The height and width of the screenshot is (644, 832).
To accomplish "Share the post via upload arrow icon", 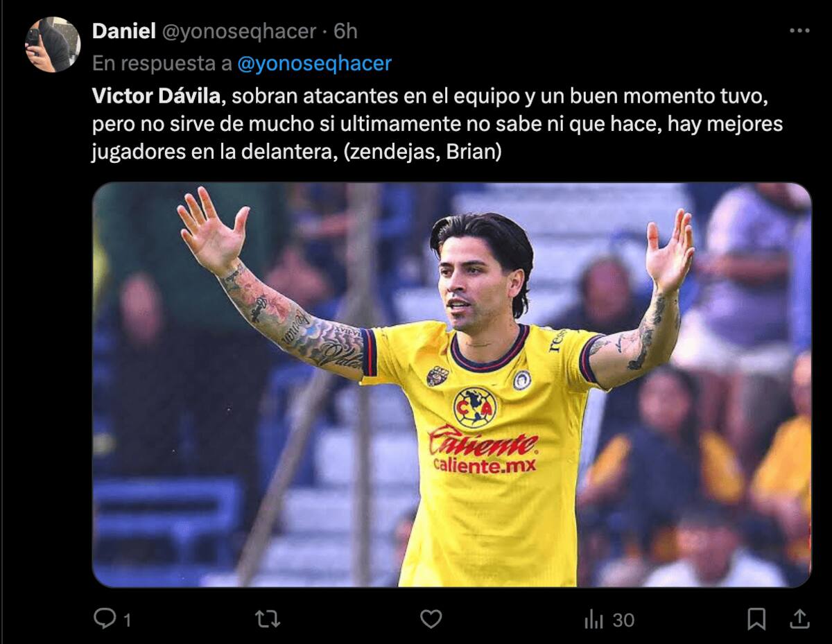I will click(x=799, y=618).
